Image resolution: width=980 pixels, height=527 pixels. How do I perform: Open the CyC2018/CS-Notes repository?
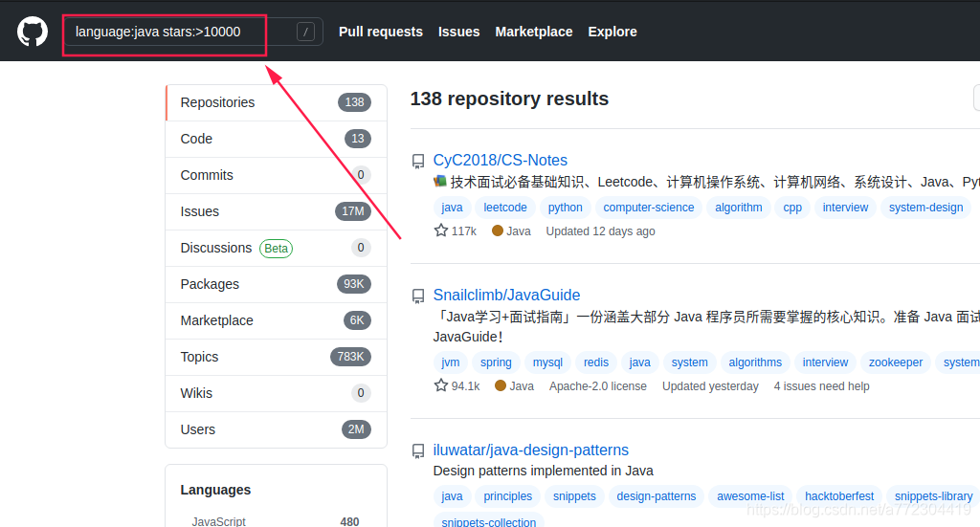click(x=500, y=160)
